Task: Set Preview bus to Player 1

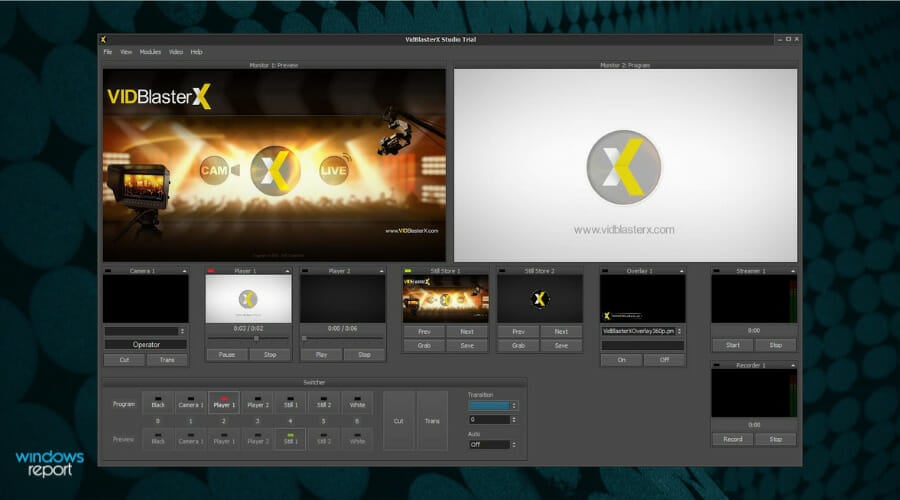Action: pos(224,439)
